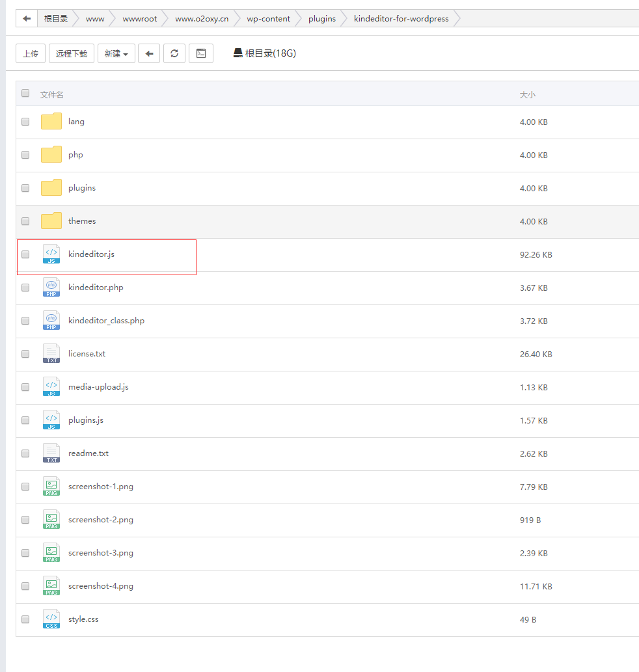The image size is (639, 672).
Task: Click the disk icon beside 根目录(18G)
Action: 238,53
